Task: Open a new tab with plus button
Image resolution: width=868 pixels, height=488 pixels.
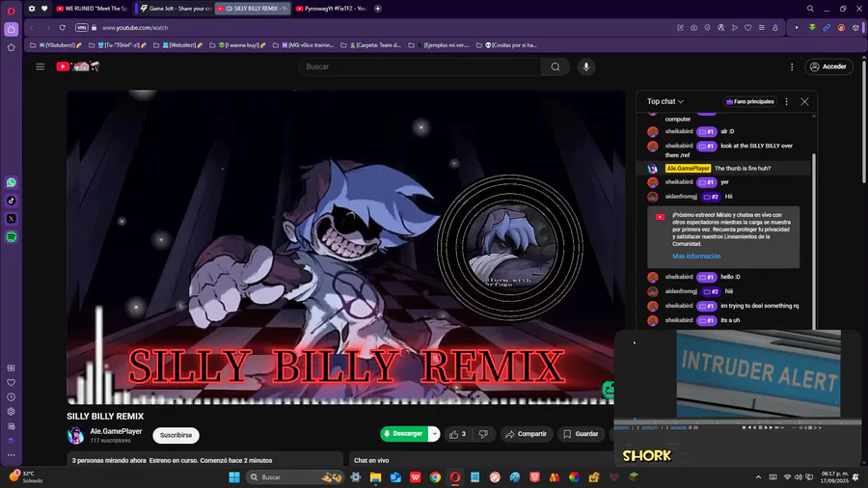Action: pos(378,9)
